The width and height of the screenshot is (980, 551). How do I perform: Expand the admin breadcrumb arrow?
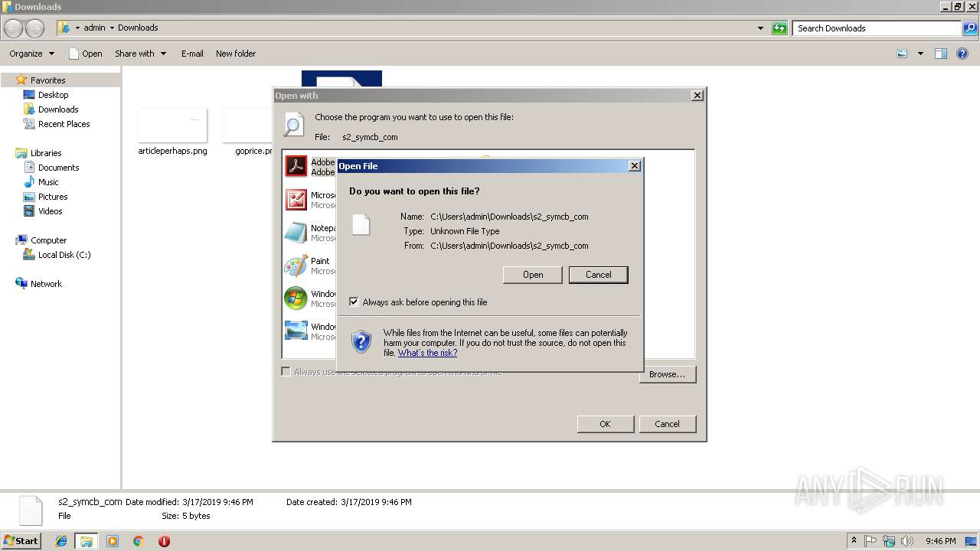click(112, 28)
